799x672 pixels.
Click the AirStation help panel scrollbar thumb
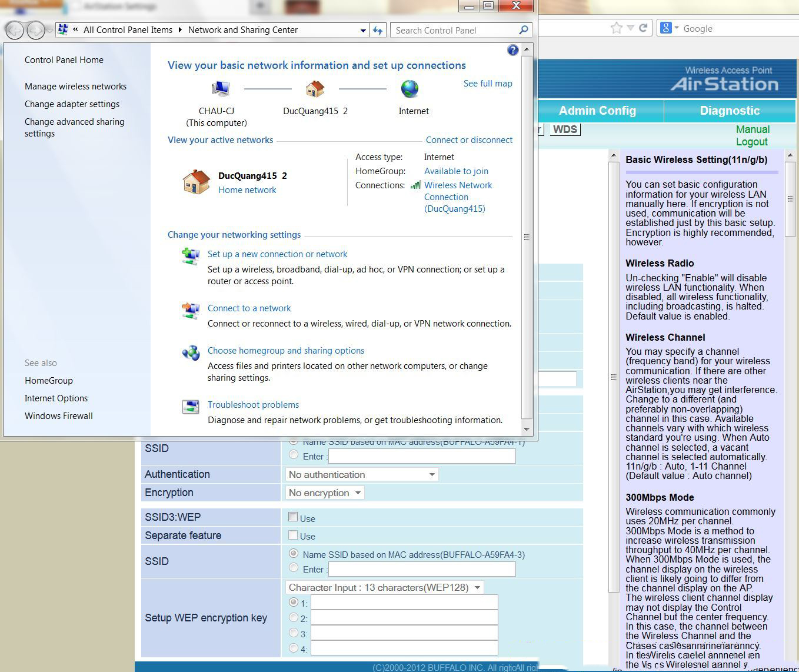(x=790, y=199)
